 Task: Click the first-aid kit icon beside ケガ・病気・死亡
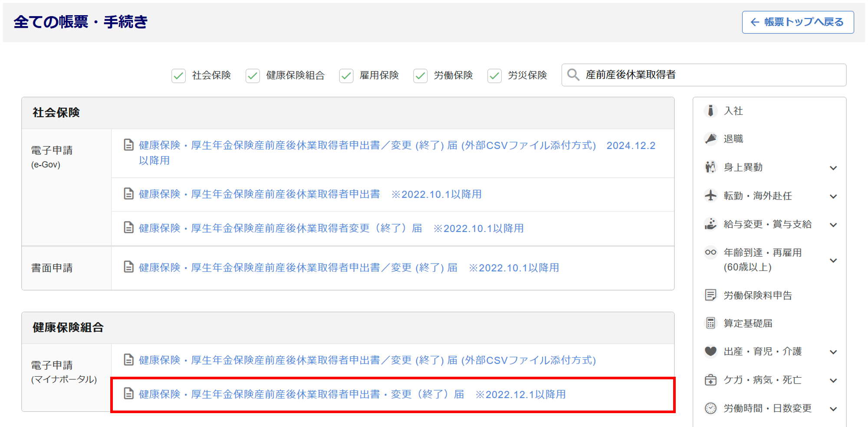click(710, 380)
